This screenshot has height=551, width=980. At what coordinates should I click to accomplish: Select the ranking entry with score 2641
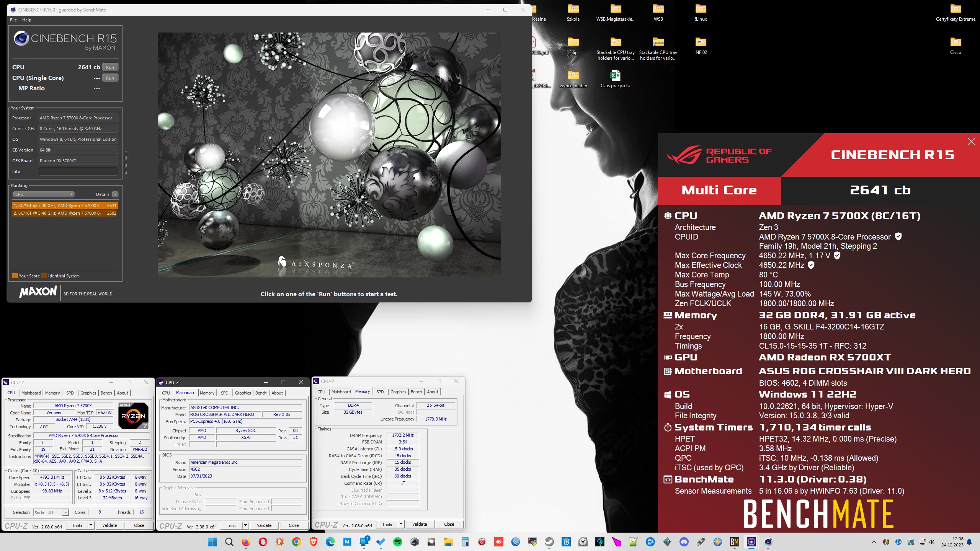click(x=65, y=205)
